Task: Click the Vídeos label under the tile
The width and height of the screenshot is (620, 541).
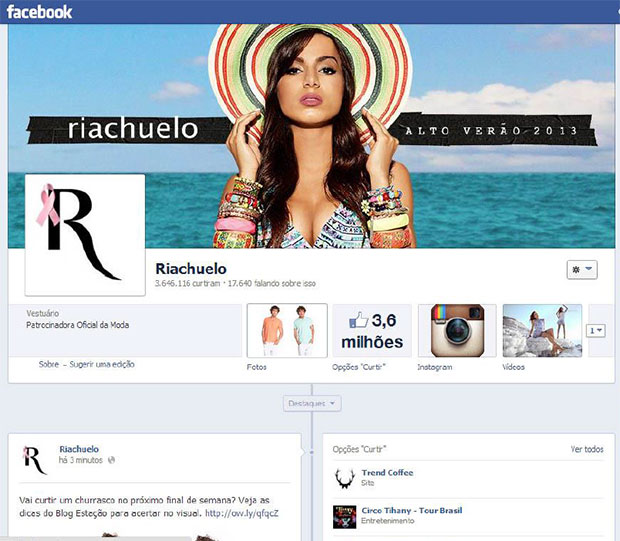Action: (514, 367)
